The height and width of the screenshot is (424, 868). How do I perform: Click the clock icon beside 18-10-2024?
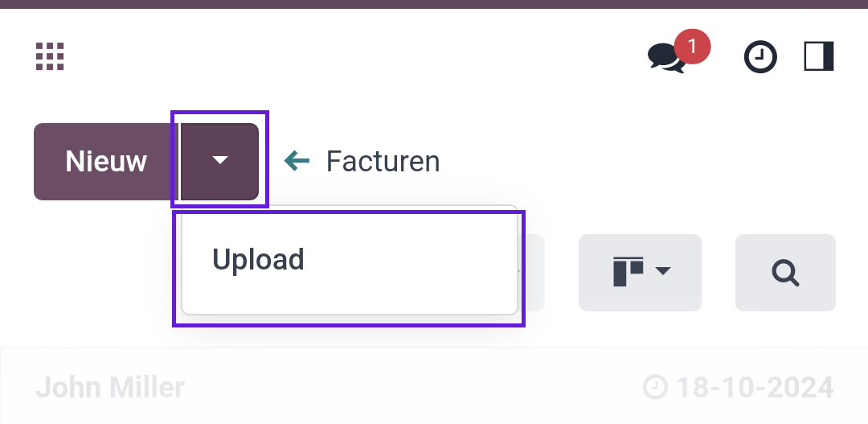click(x=656, y=387)
